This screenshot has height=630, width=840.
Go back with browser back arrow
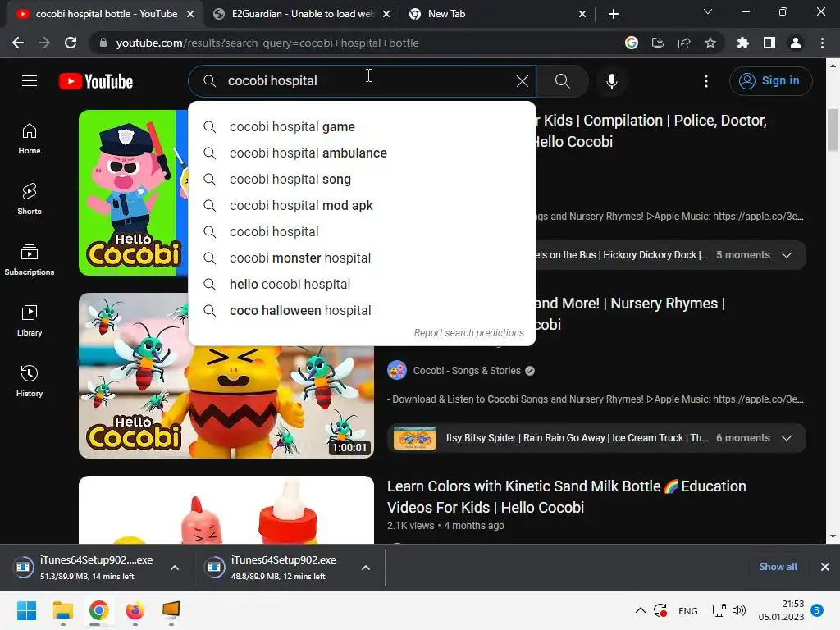click(x=18, y=43)
